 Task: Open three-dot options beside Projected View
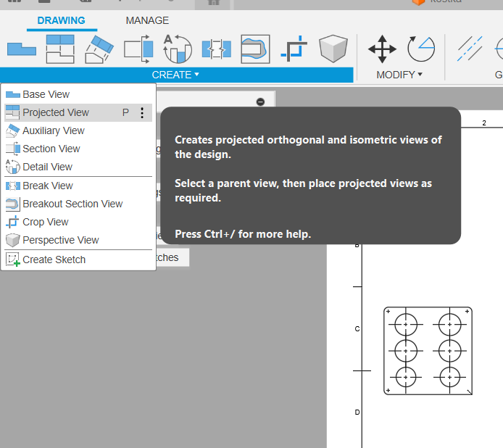pos(142,112)
